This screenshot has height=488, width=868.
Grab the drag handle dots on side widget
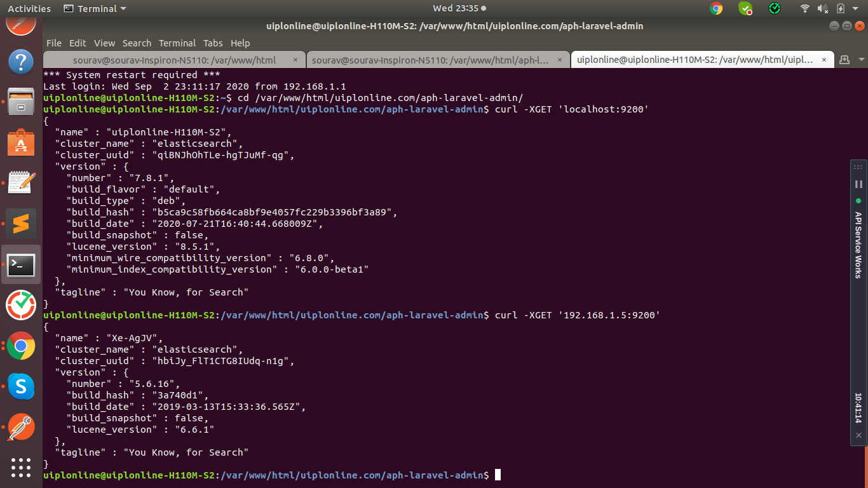858,168
